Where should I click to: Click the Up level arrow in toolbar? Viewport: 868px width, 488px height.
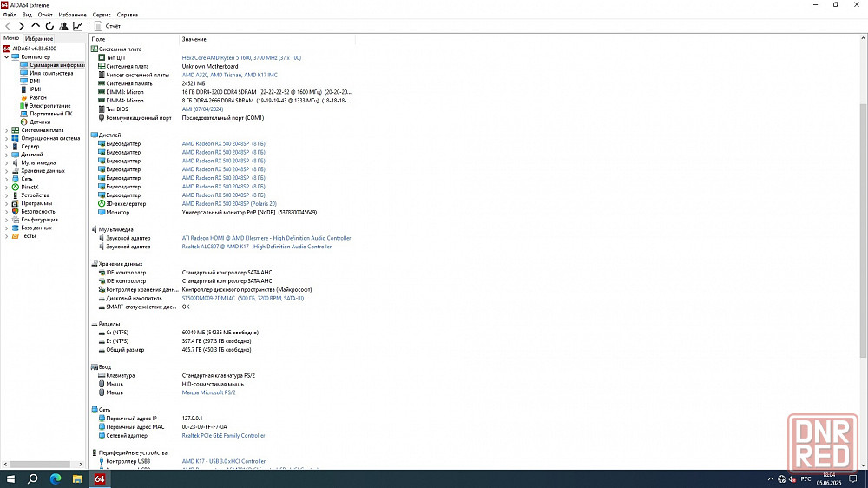pos(36,26)
